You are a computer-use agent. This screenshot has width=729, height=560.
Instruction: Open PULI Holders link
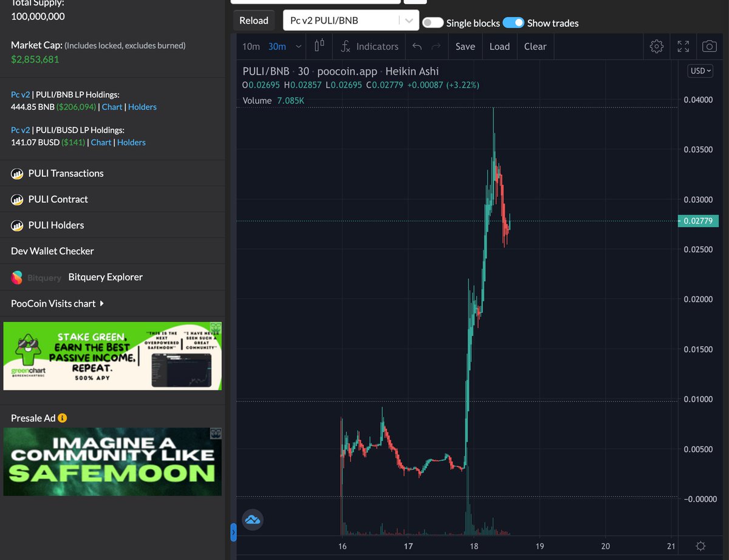[x=56, y=225]
